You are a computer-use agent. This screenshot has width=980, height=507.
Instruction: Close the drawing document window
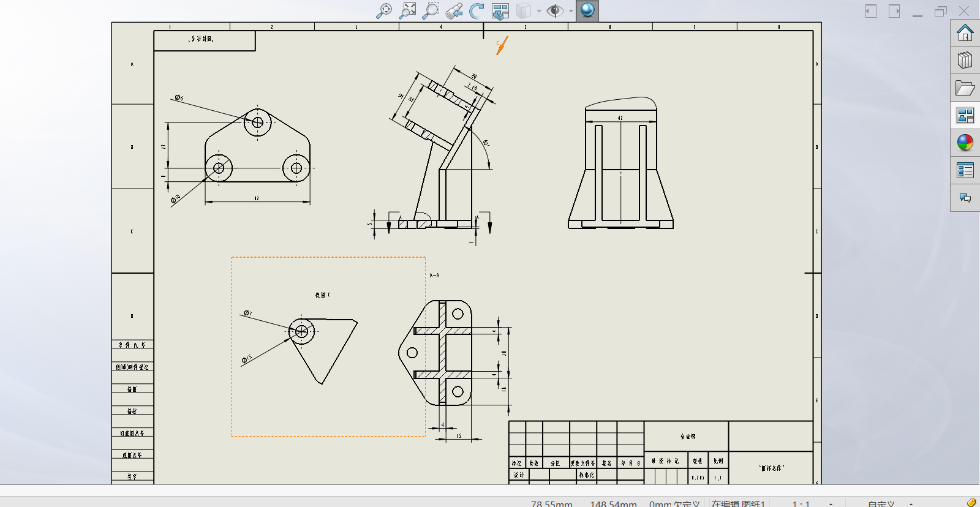[964, 11]
